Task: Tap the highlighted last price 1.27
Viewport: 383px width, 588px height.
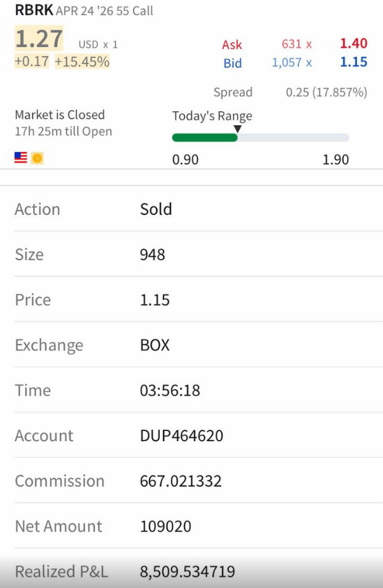Action: tap(39, 39)
